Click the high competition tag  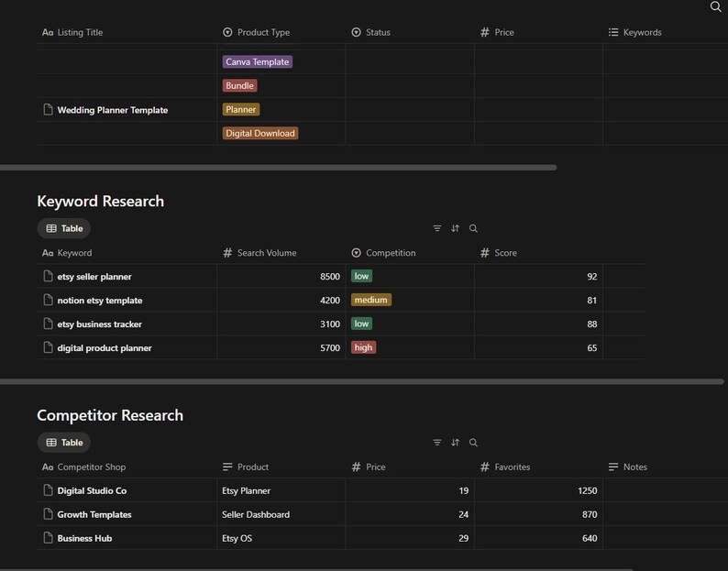(x=363, y=347)
